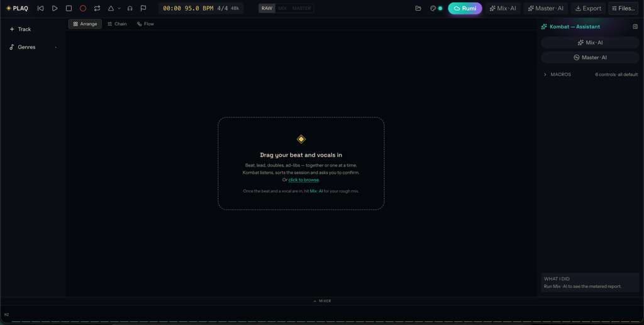Click the teal status dot
This screenshot has height=325, width=644.
click(440, 8)
